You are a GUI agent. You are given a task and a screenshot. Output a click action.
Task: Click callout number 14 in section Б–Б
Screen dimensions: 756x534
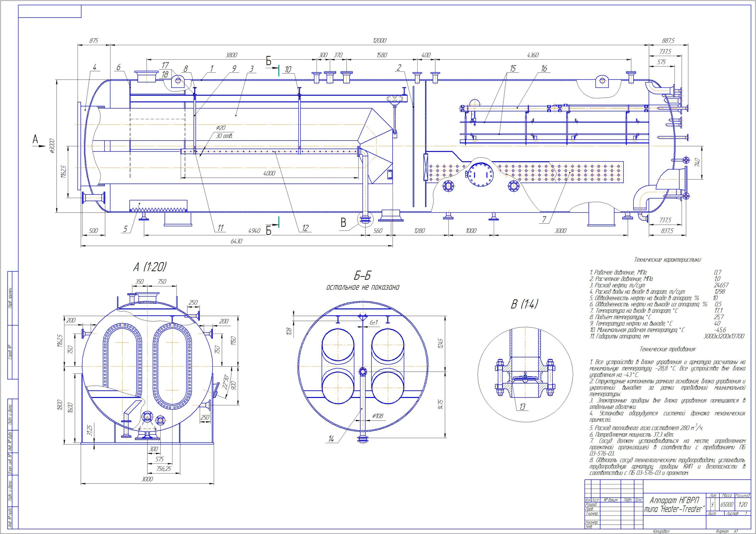(x=331, y=439)
